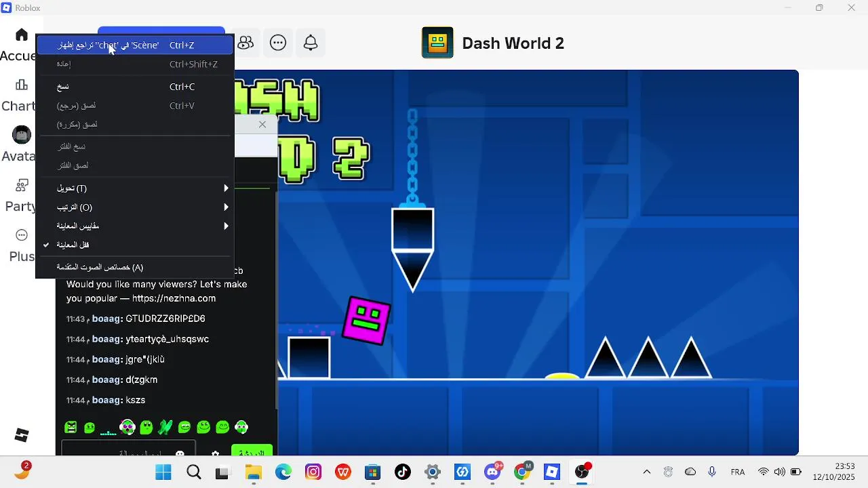Expand the Order (O) submenu arrow
Image resolution: width=868 pixels, height=488 pixels.
[x=226, y=207]
